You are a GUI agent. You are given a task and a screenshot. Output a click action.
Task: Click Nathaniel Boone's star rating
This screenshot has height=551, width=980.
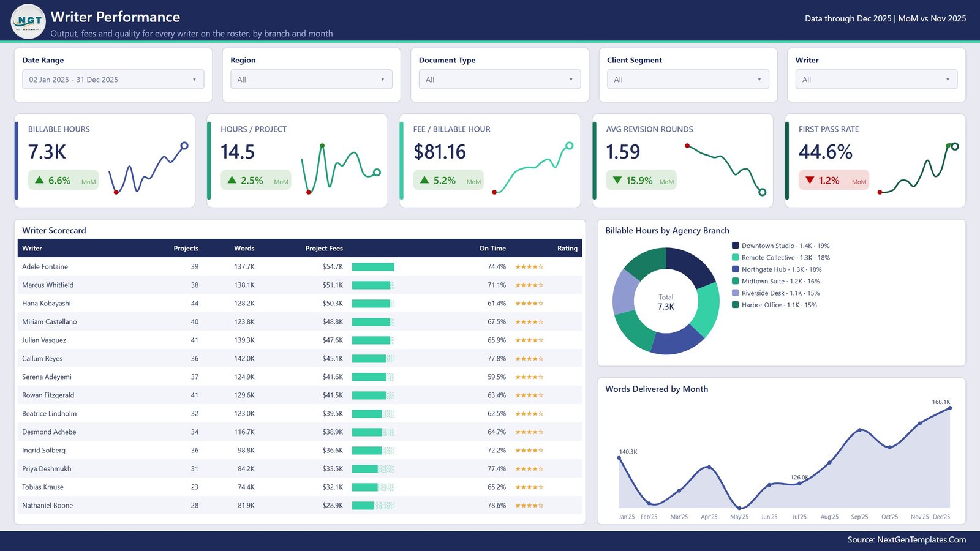click(529, 505)
